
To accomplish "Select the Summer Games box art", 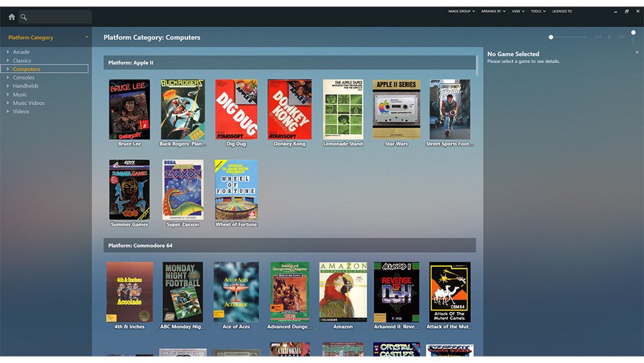I will point(129,190).
